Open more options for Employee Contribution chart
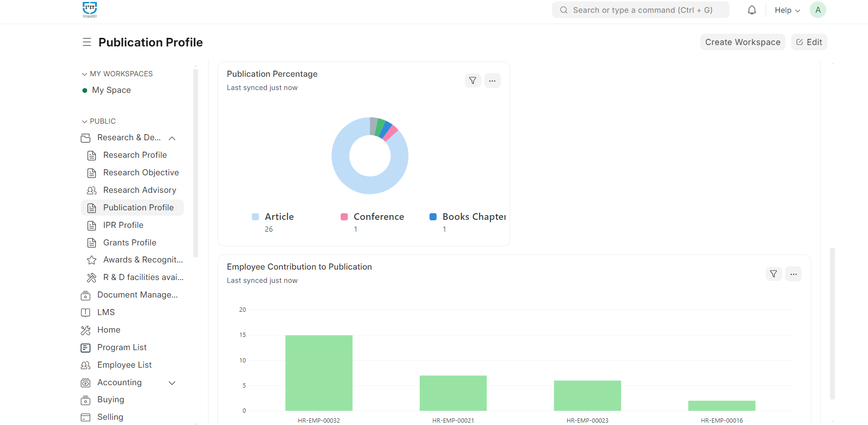The width and height of the screenshot is (868, 425). click(x=793, y=274)
